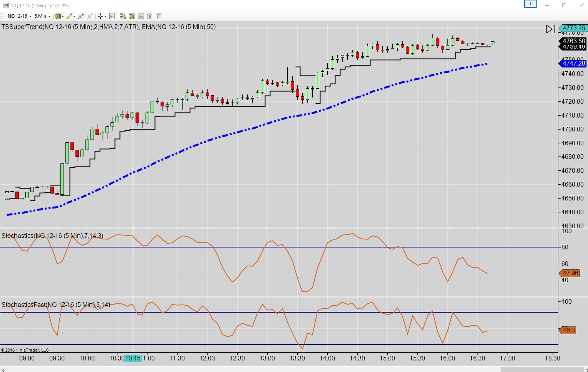Screen dimensions: 588x372
Task: Click the orange 47.96 Stochastics value marker
Action: click(569, 273)
